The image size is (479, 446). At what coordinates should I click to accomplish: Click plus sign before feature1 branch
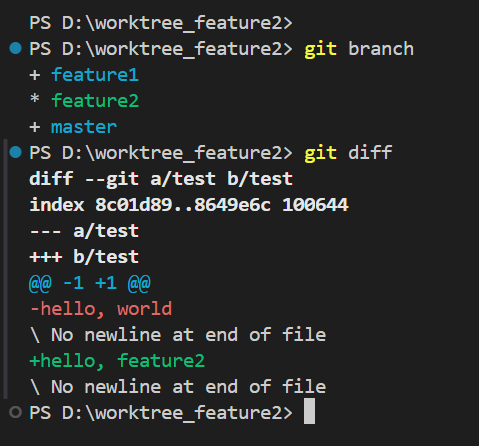tap(35, 75)
